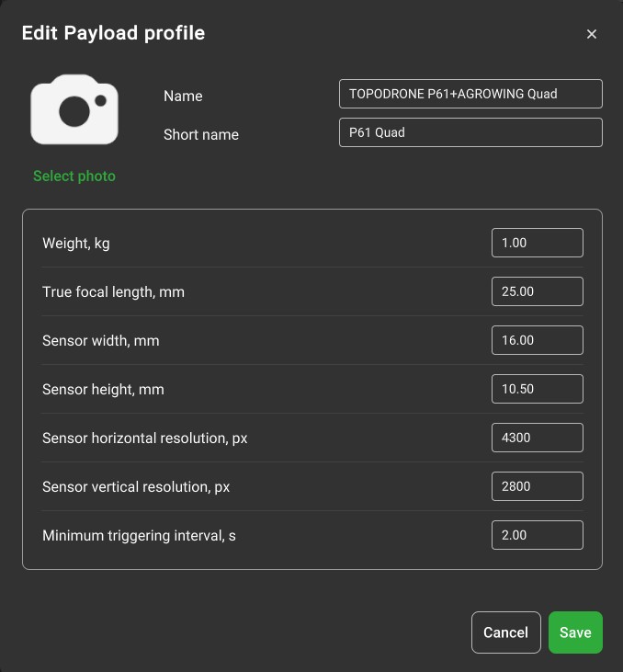Click the Sensor height value 10.50
Image resolution: width=623 pixels, height=672 pixels.
coord(537,389)
